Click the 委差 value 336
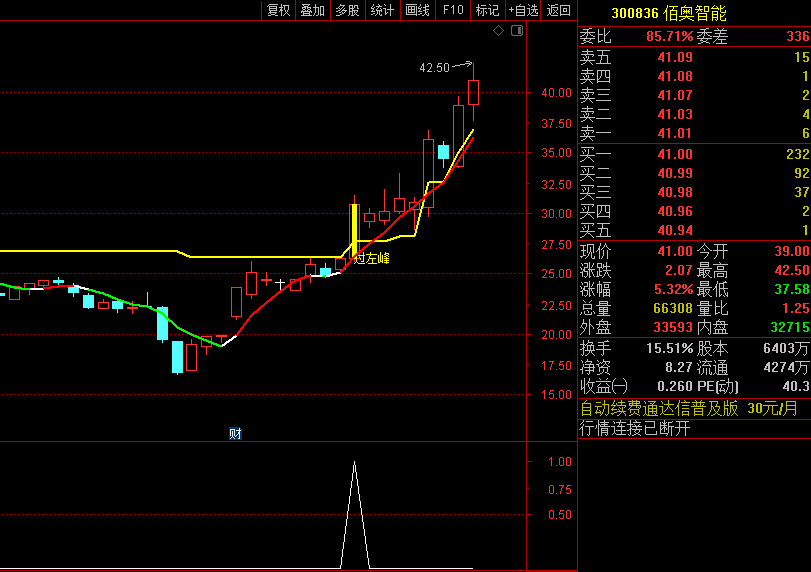Viewport: 811px width, 572px height. coord(798,36)
